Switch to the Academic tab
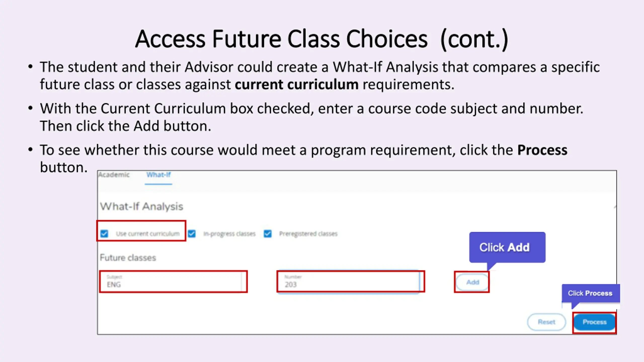Viewport: 644px width, 362px height. click(x=114, y=175)
